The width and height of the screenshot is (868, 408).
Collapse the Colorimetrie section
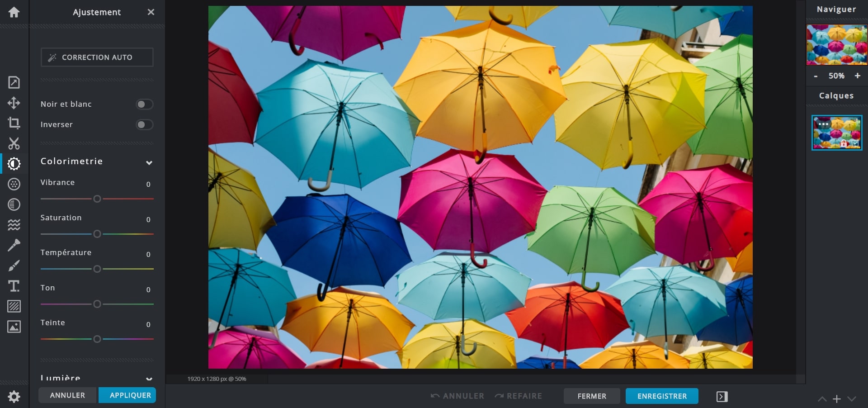coord(149,163)
